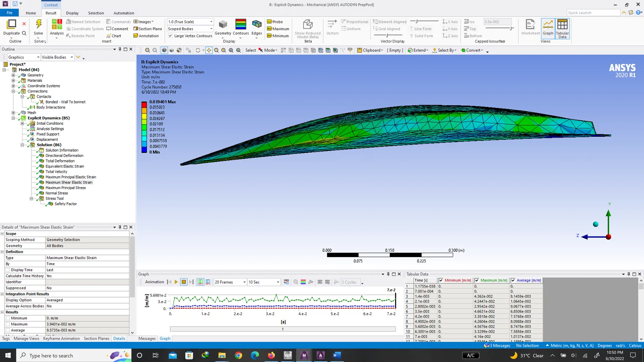Click the Duplicate ribbon icon
This screenshot has width=644, height=362.
(x=12, y=24)
